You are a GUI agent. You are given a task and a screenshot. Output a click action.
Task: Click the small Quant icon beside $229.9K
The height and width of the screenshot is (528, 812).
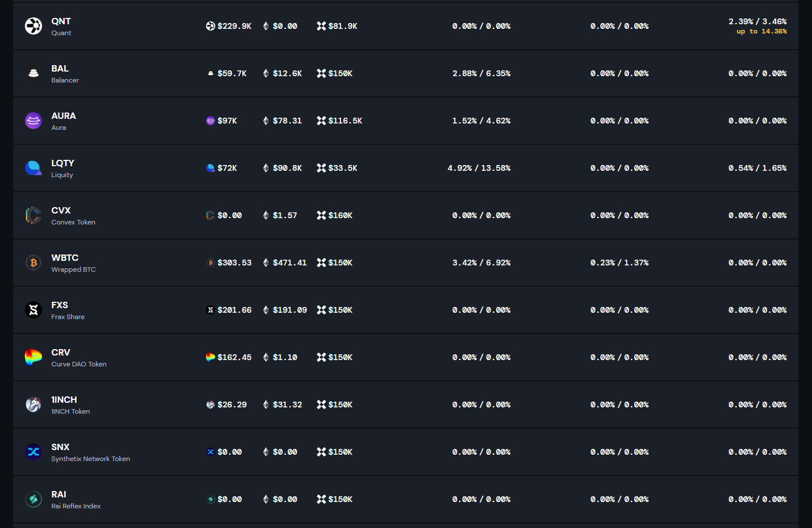211,26
